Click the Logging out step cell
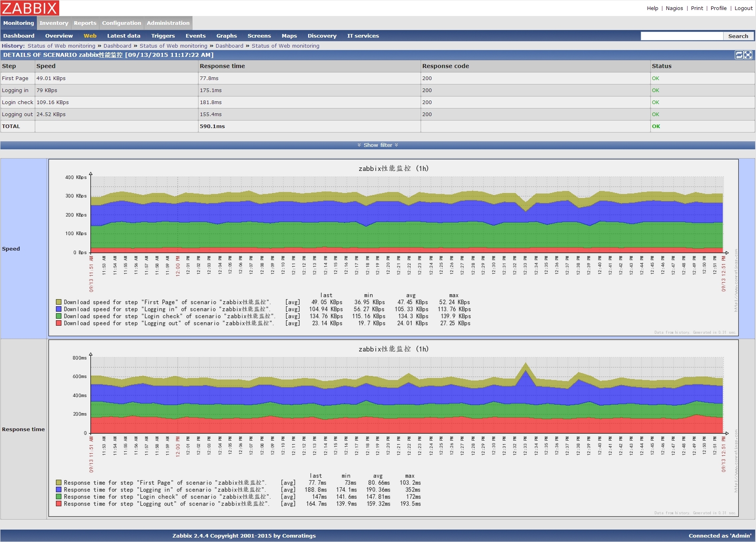 coord(17,114)
